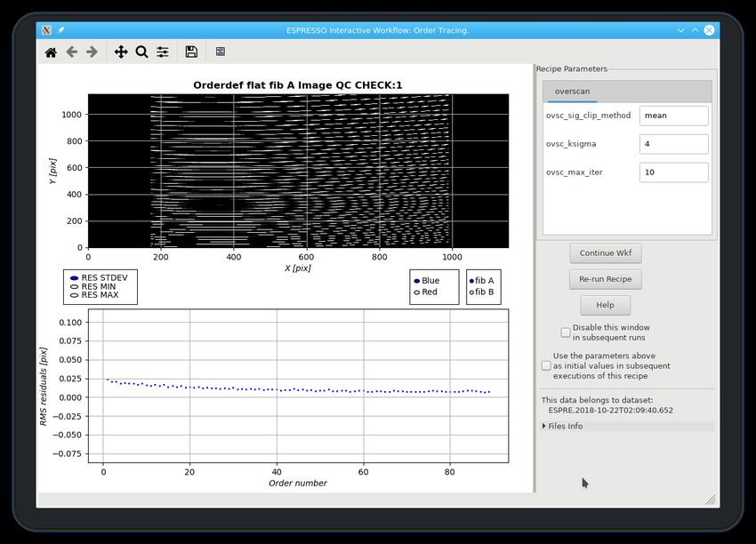
Task: Choose the Red detector radio button
Action: point(417,292)
